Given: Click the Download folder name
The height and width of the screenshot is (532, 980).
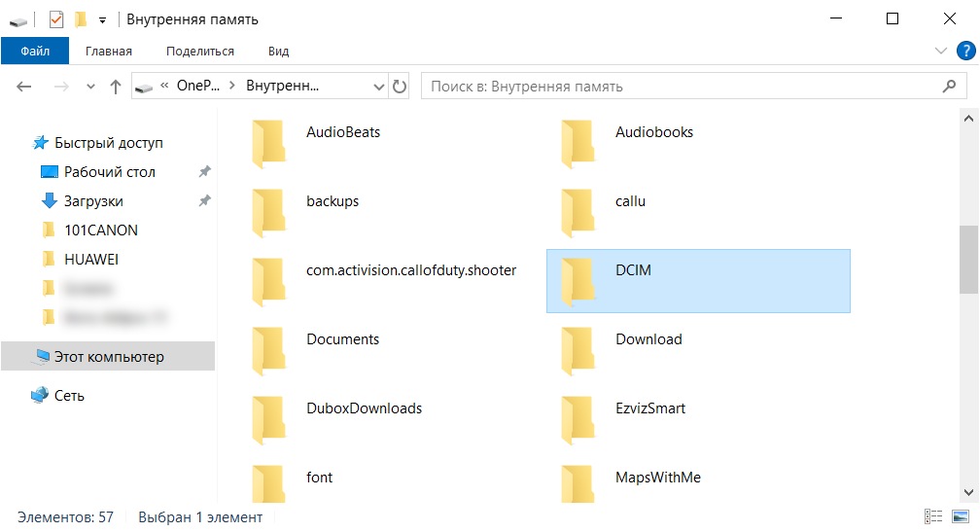Looking at the screenshot, I should (x=648, y=338).
